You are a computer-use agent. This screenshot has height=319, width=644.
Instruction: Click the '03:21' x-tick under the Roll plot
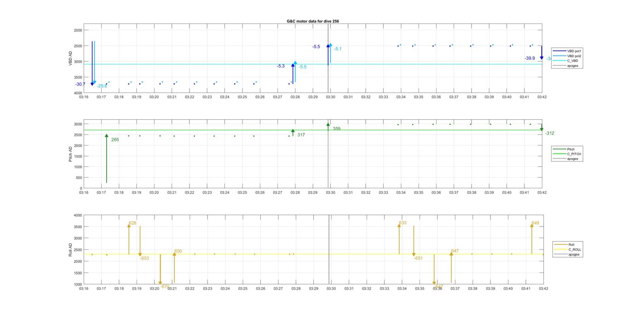(x=172, y=289)
